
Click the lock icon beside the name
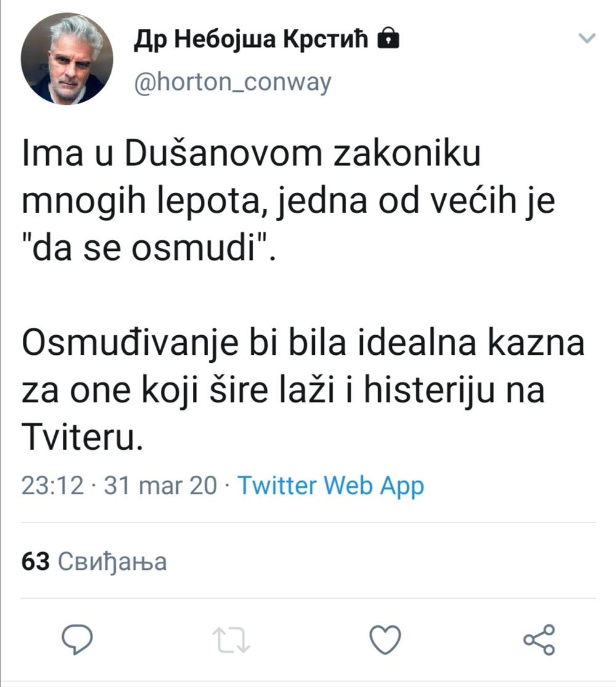coord(388,40)
